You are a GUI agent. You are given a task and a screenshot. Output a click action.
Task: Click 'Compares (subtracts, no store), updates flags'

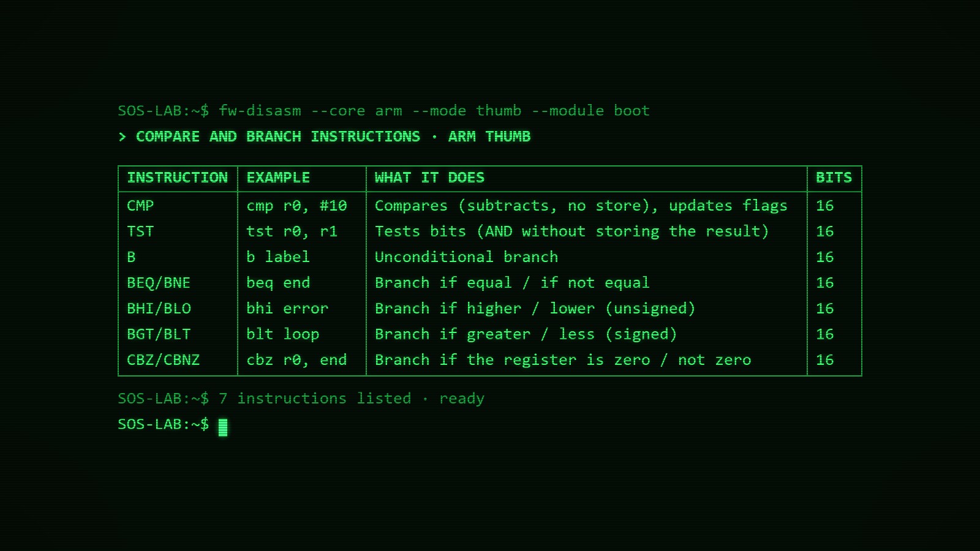[x=581, y=206]
